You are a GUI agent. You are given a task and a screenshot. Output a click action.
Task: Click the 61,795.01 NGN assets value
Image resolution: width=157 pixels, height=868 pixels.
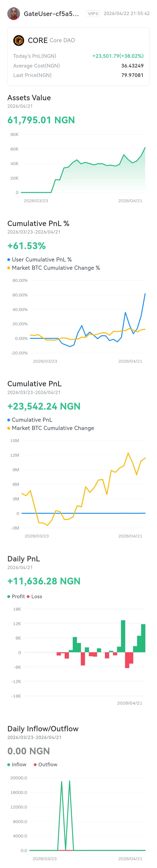point(41,120)
